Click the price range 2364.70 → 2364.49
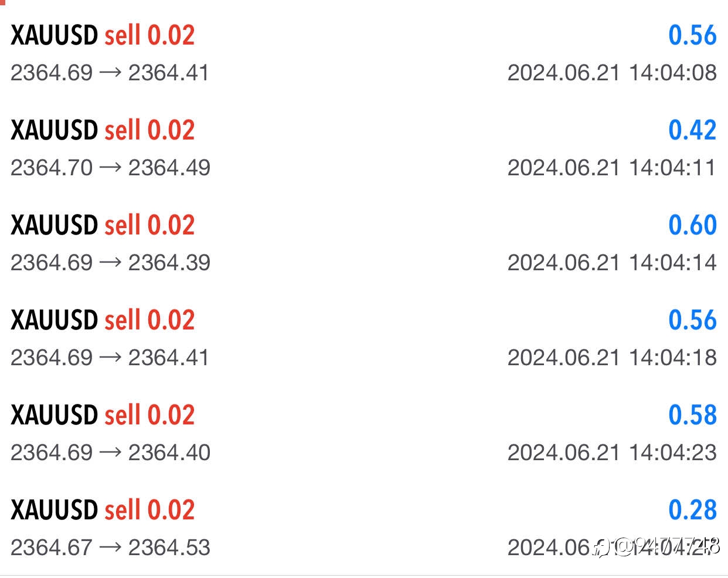This screenshot has height=578, width=728. pyautogui.click(x=110, y=168)
